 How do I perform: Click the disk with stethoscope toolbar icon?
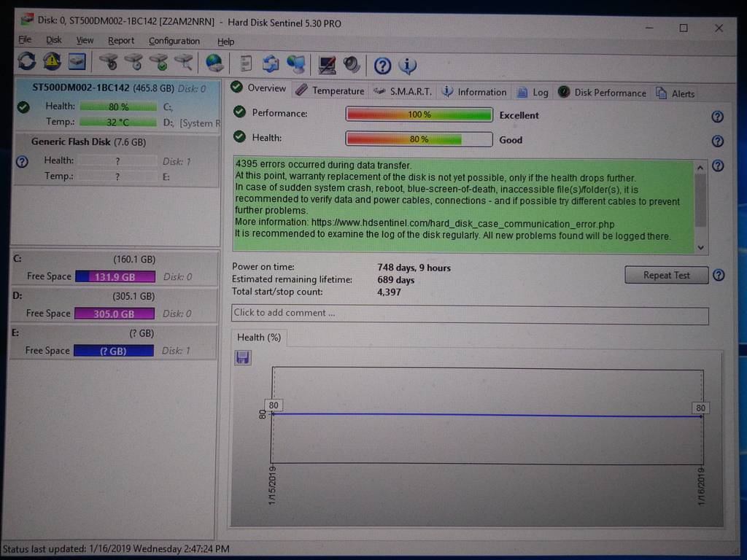(109, 63)
